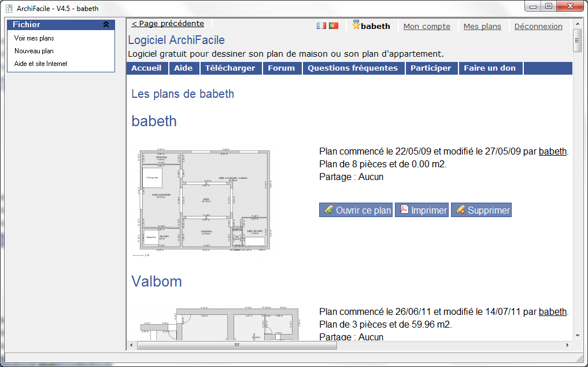Open the Aide navigation tab
The image size is (588, 367).
point(183,68)
